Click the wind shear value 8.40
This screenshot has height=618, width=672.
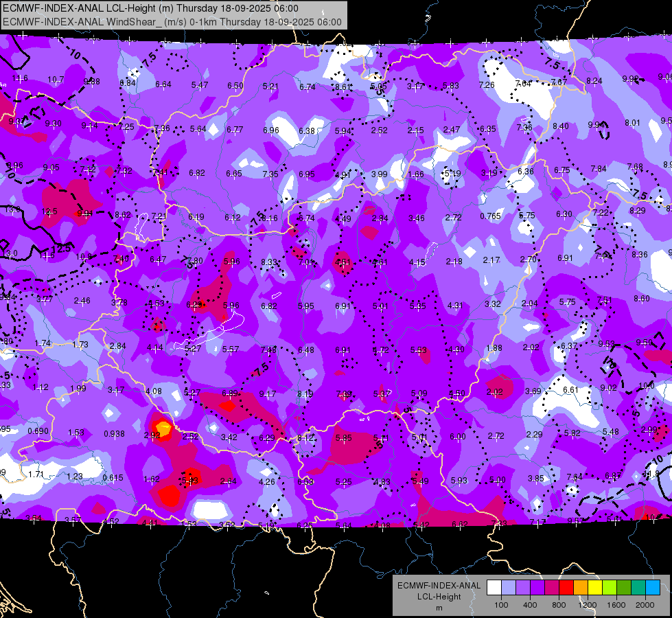pyautogui.click(x=561, y=126)
